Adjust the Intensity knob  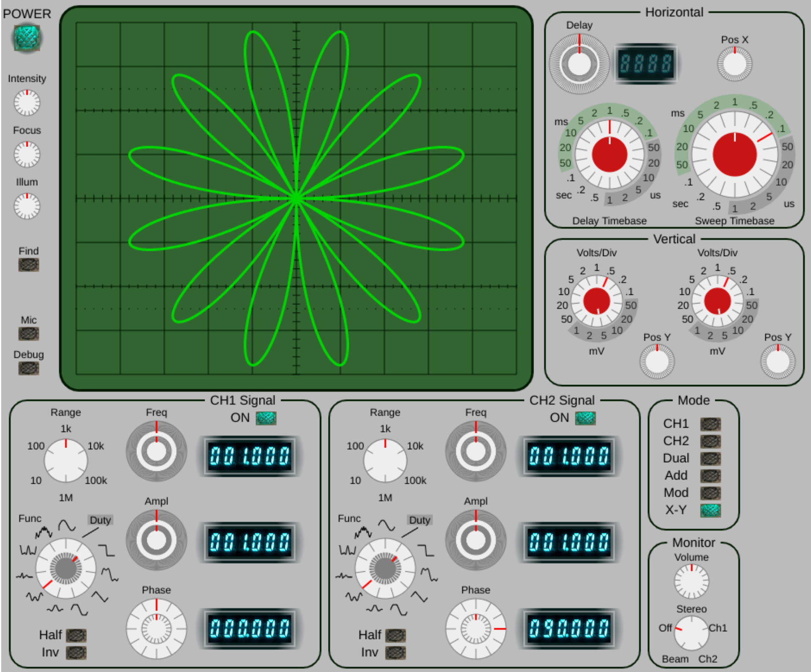[27, 103]
